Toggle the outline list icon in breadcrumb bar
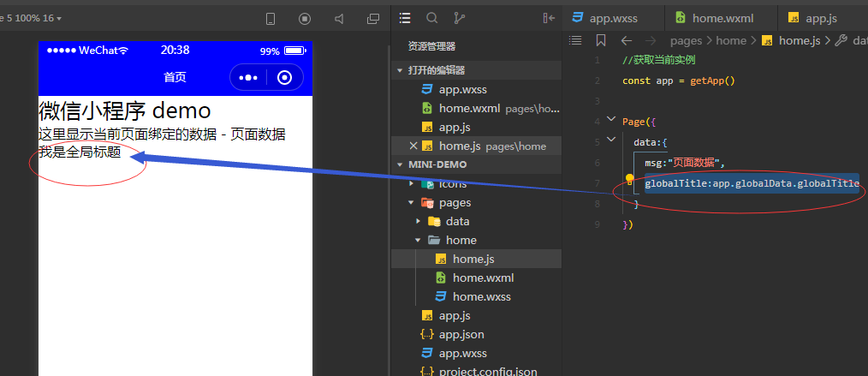Viewport: 868px width, 376px height. tap(576, 40)
